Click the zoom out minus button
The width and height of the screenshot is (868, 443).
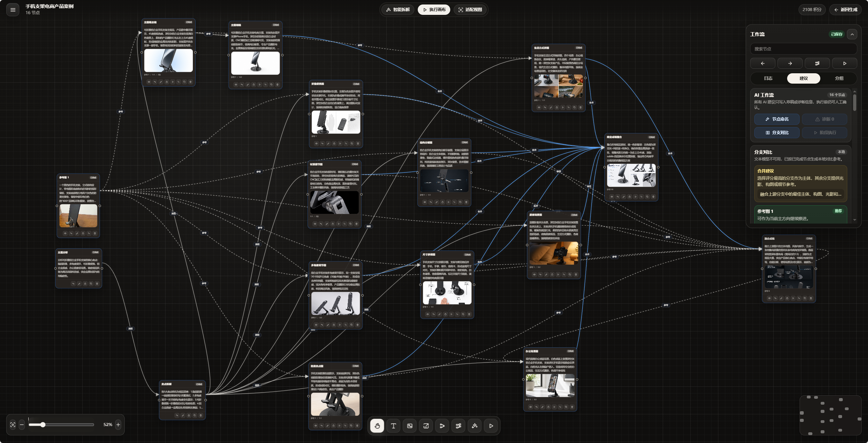click(22, 425)
